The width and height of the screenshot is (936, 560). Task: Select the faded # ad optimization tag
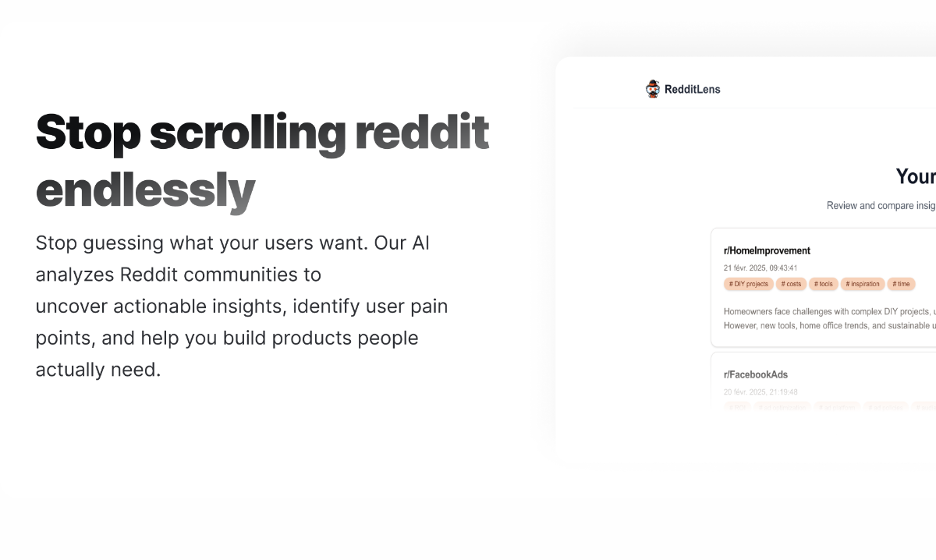(782, 407)
